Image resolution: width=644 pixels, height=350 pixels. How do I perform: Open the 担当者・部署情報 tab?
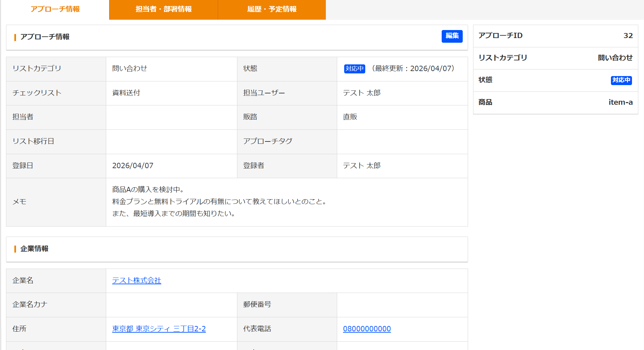163,9
